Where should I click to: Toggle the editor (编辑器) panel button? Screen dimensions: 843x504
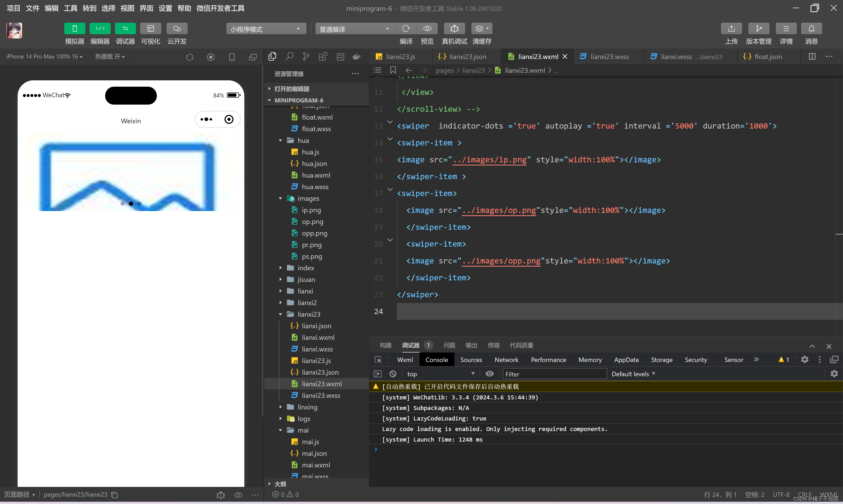coord(100,28)
